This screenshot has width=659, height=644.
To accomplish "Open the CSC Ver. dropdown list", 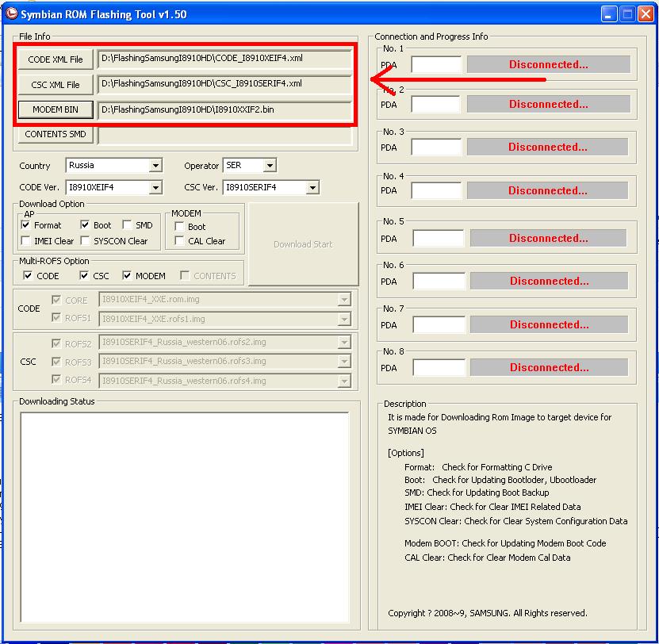I will (x=312, y=188).
